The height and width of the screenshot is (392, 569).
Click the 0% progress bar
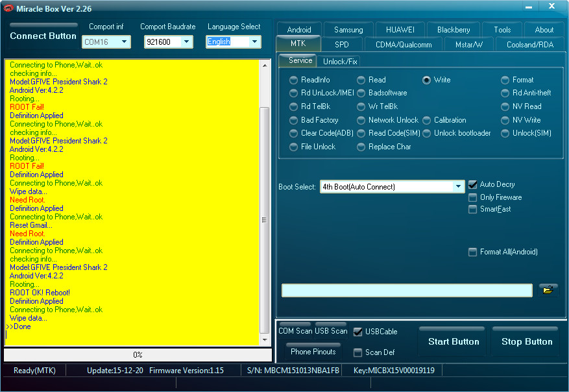(x=138, y=354)
